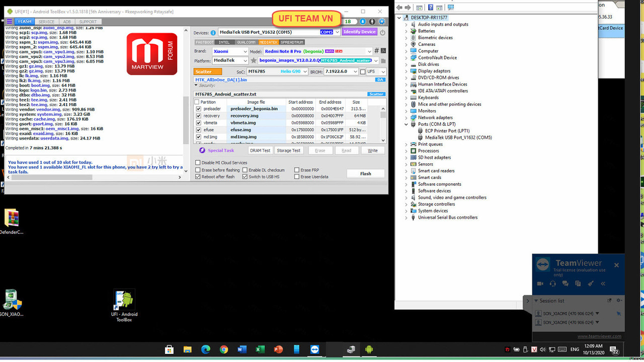Select the SPREADTRUM mode tab
The width and height of the screenshot is (644, 362).
292,42
